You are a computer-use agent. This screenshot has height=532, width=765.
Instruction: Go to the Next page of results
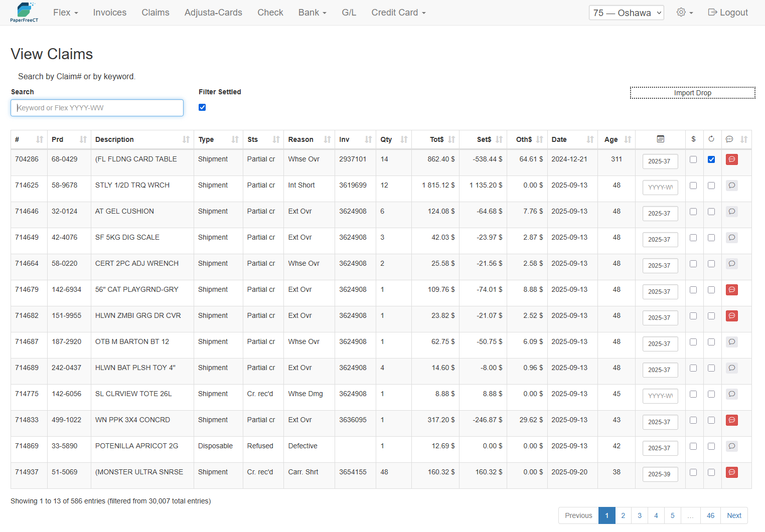pyautogui.click(x=734, y=515)
